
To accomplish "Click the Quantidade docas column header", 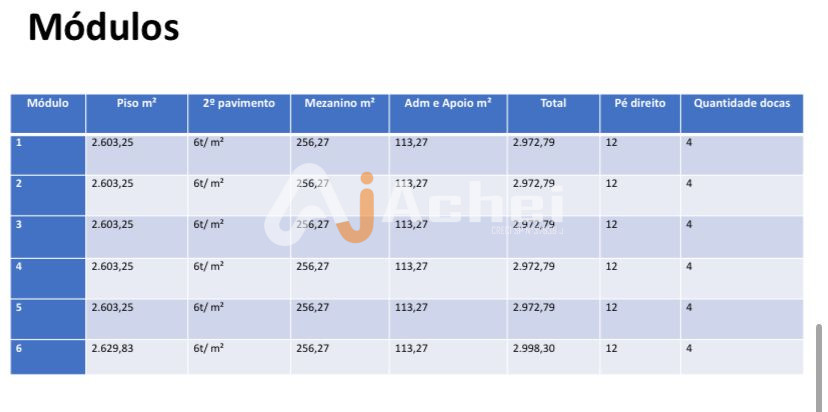I will (x=742, y=103).
